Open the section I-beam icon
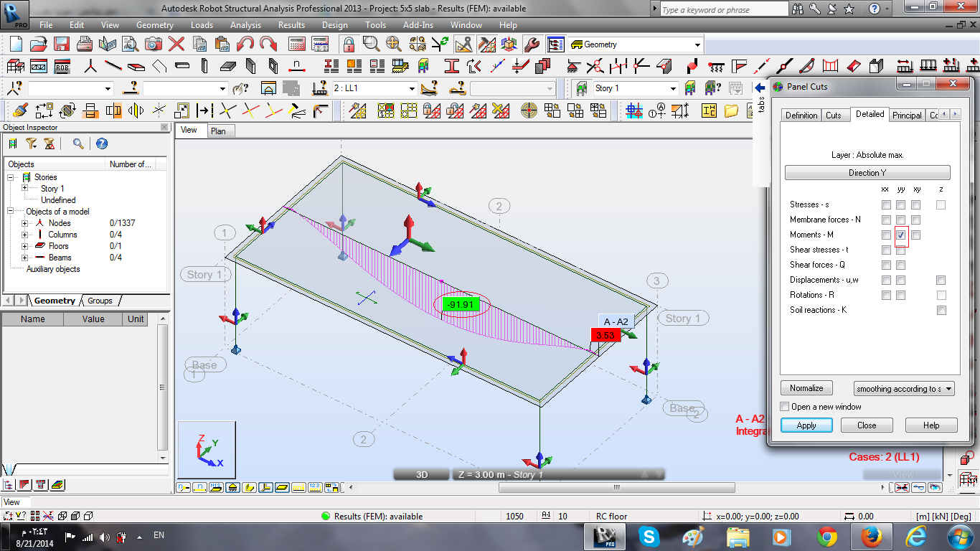 click(x=451, y=67)
